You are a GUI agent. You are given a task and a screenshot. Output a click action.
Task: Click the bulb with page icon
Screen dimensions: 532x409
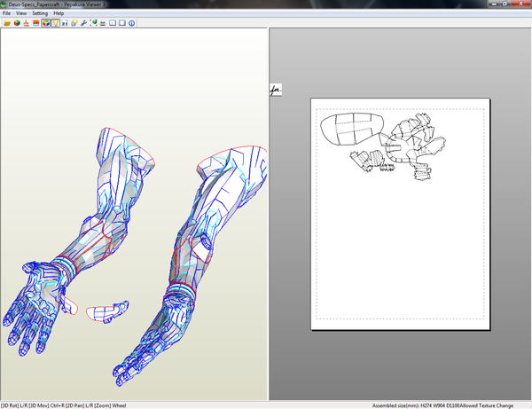click(74, 23)
